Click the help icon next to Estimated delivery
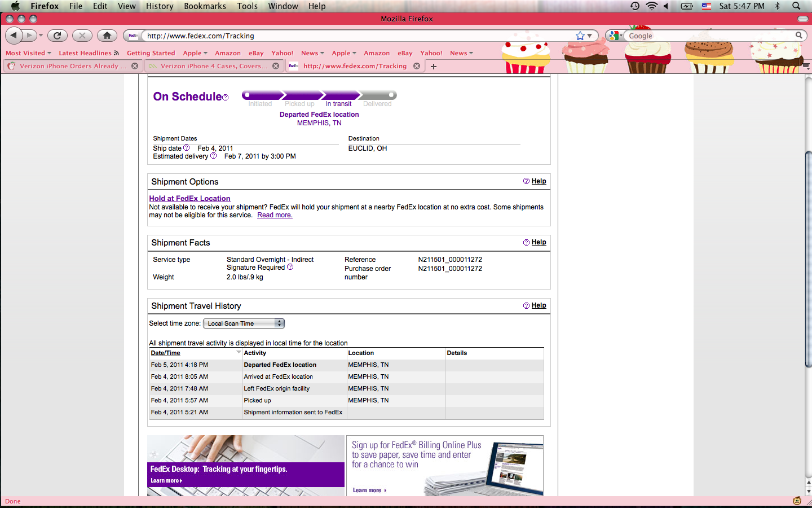 point(214,156)
